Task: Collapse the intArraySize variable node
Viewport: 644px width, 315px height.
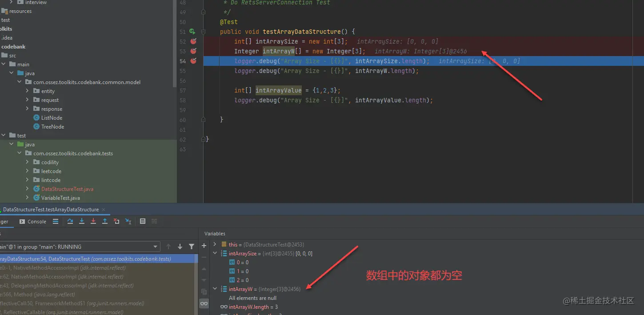Action: coord(215,254)
